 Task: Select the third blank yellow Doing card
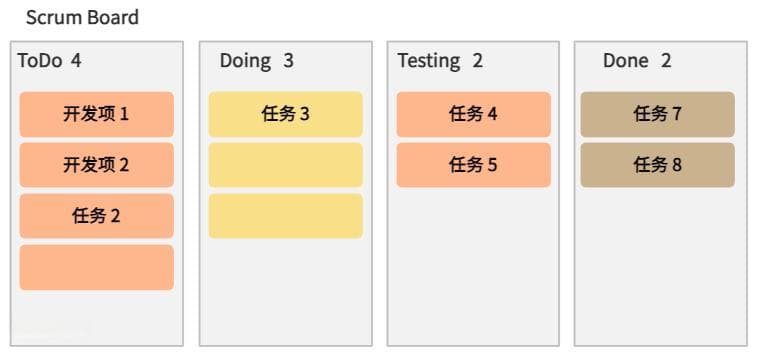pos(286,216)
